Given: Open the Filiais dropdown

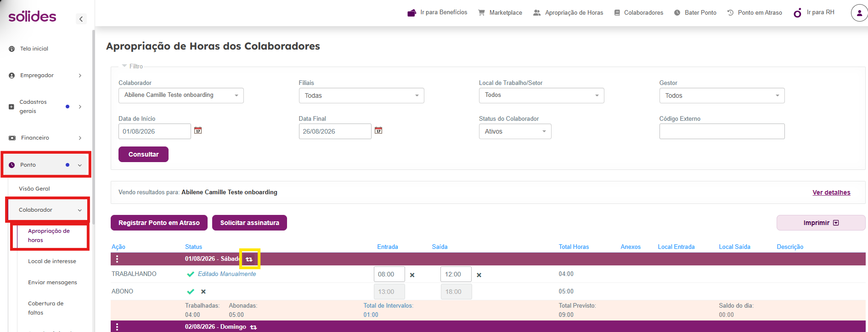Looking at the screenshot, I should (x=361, y=96).
